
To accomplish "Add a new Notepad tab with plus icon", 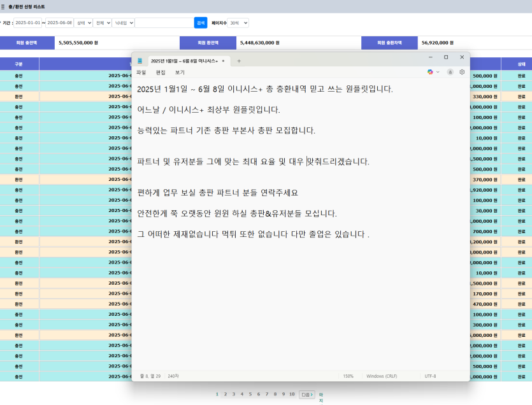I will (x=239, y=61).
